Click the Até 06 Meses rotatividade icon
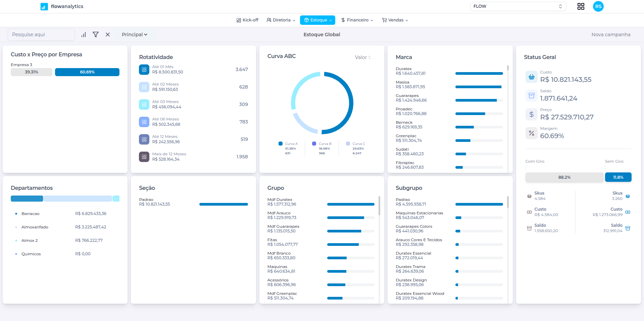Viewport: 644px width, 321px height. click(144, 122)
